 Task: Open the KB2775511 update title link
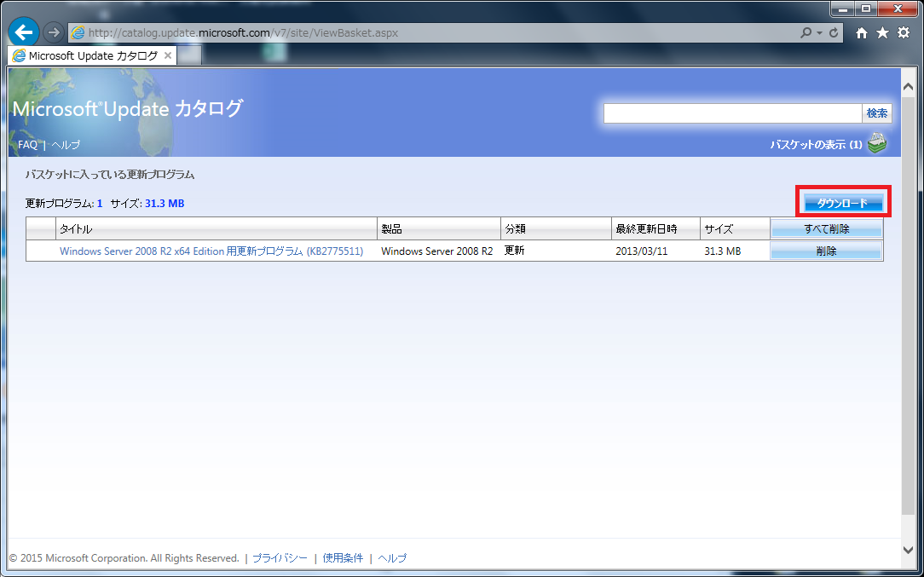pyautogui.click(x=211, y=251)
